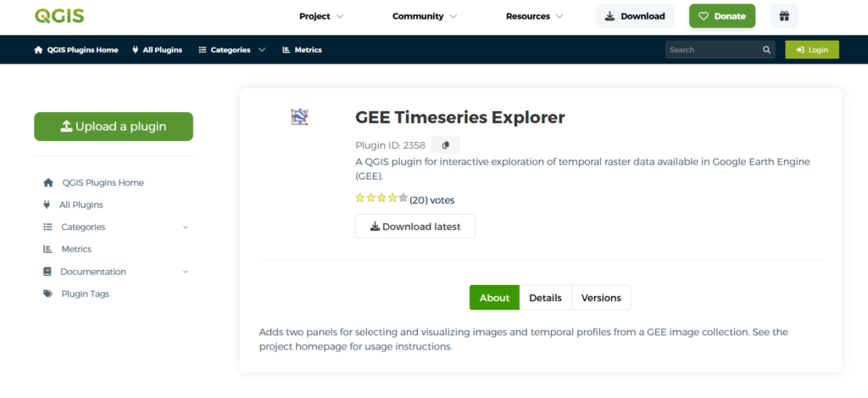The width and height of the screenshot is (868, 398).
Task: Click the GEE Timeseries Explorer title
Action: (460, 117)
